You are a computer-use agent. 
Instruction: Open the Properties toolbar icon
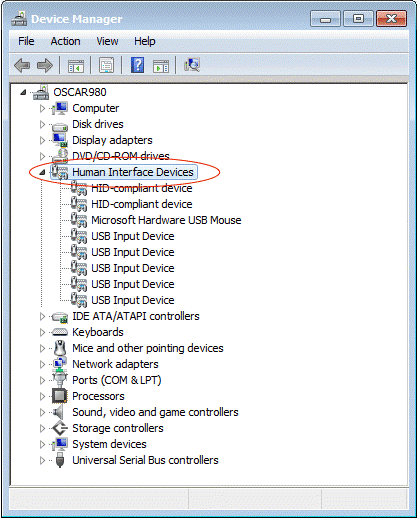[x=106, y=65]
